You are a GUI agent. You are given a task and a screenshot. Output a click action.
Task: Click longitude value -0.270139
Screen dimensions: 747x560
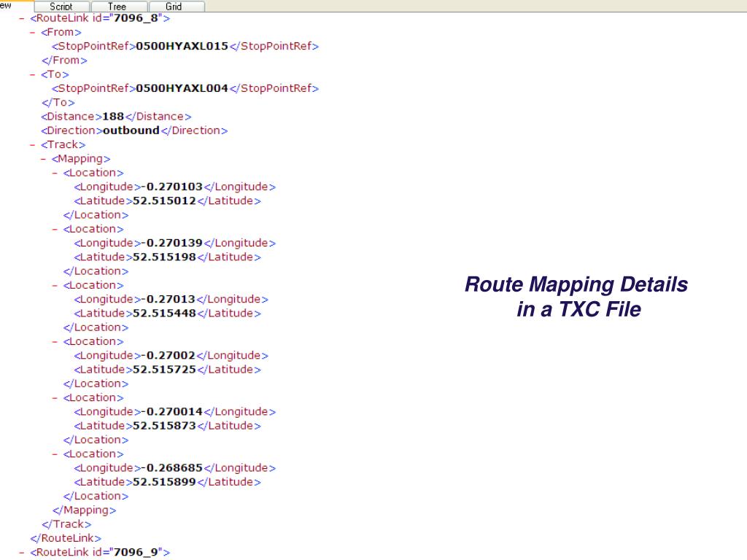point(172,243)
